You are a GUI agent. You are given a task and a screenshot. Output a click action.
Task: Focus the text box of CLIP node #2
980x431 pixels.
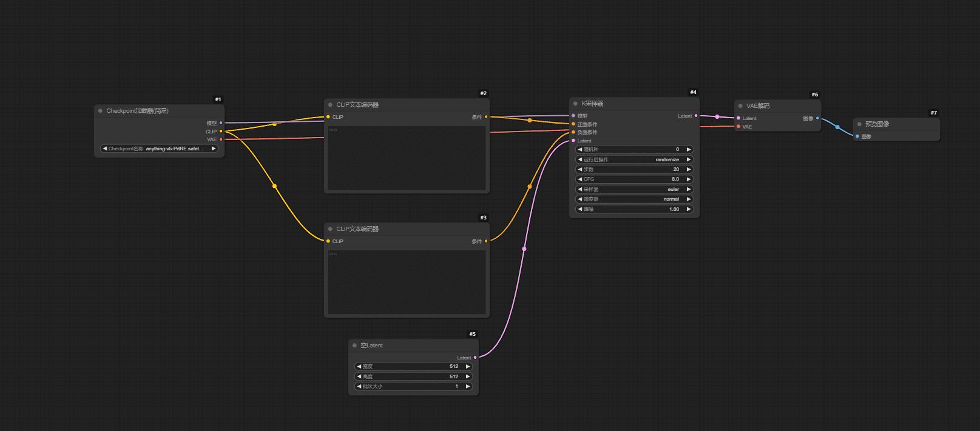coord(407,158)
